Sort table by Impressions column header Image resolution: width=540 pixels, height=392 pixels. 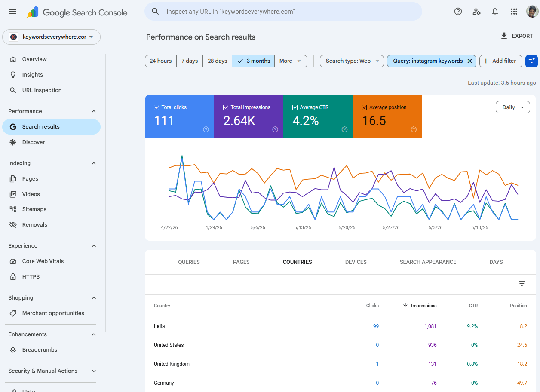tap(420, 306)
